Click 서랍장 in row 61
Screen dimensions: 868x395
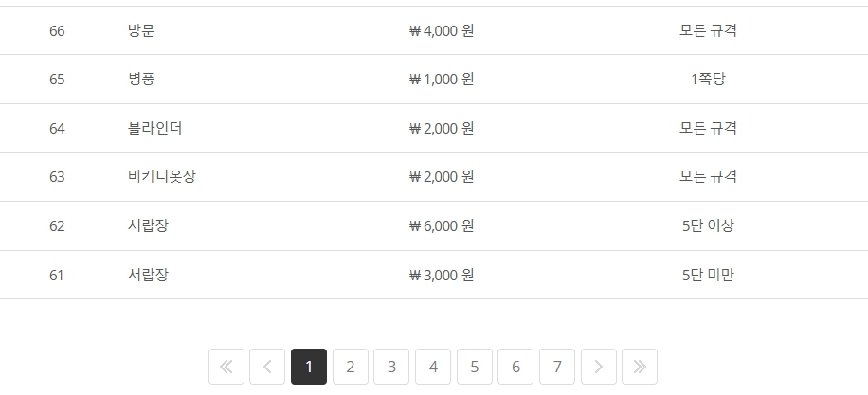[x=148, y=275]
